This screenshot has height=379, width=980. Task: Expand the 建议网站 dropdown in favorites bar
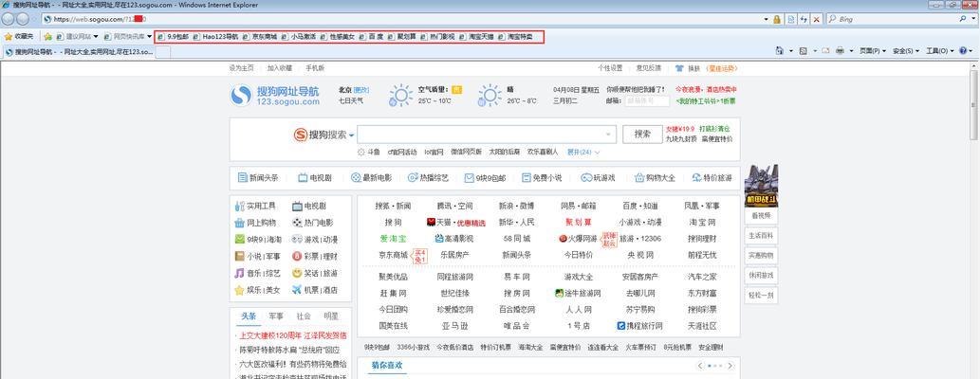click(x=96, y=37)
